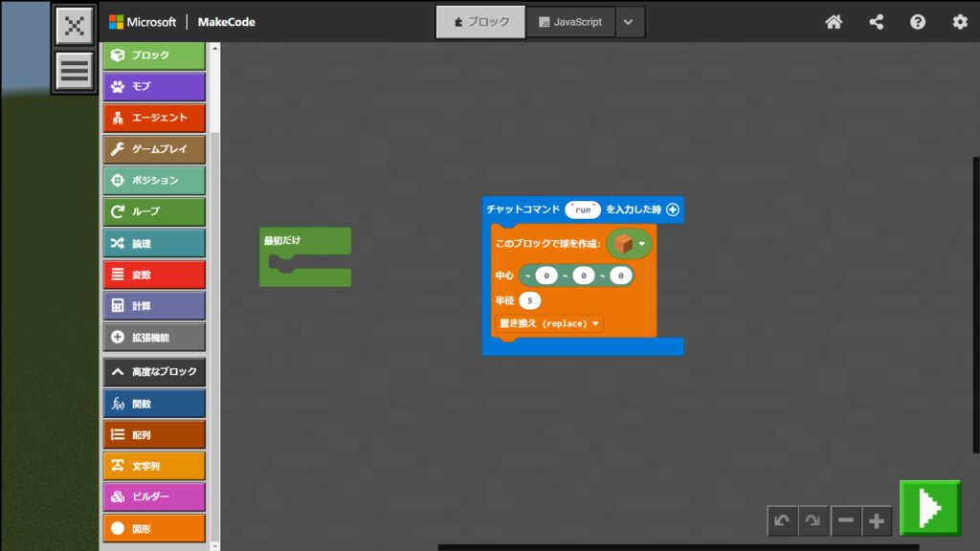Zoom in using the plus button

(x=877, y=520)
